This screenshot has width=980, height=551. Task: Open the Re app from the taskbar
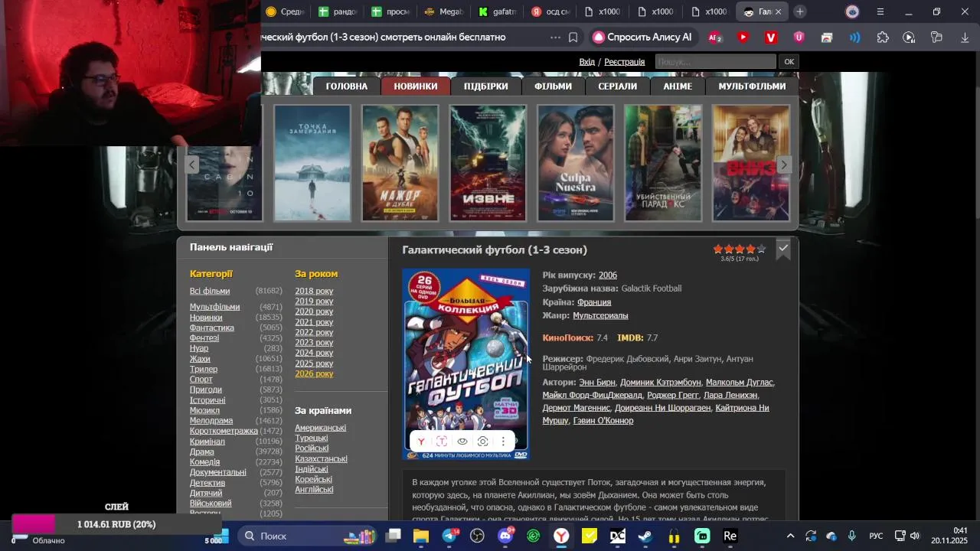[x=730, y=536]
